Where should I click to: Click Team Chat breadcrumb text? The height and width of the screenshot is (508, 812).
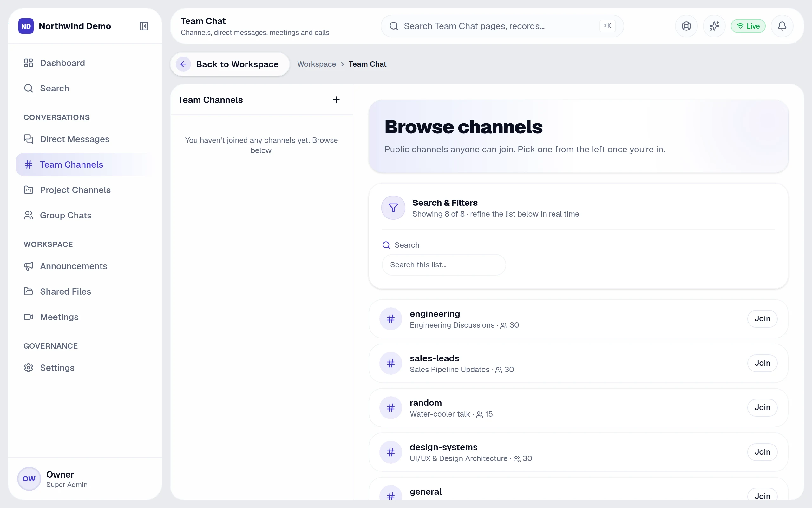click(x=367, y=64)
